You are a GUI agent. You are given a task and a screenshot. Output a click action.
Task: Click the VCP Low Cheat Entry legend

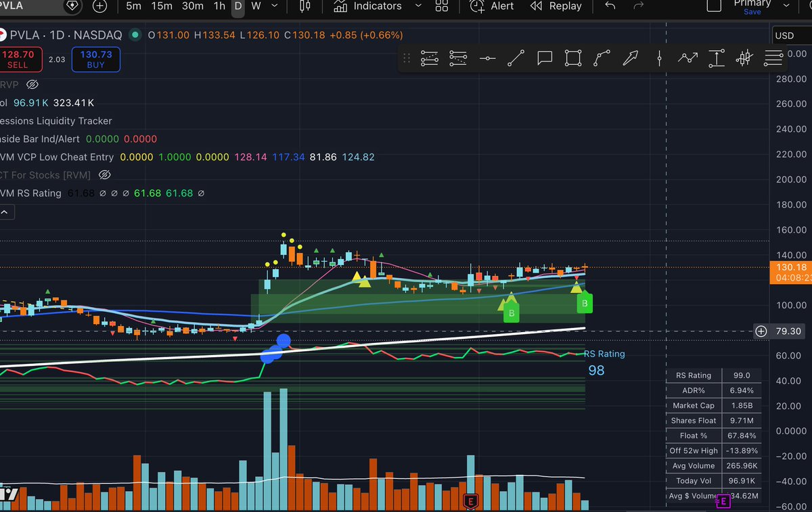tap(57, 157)
